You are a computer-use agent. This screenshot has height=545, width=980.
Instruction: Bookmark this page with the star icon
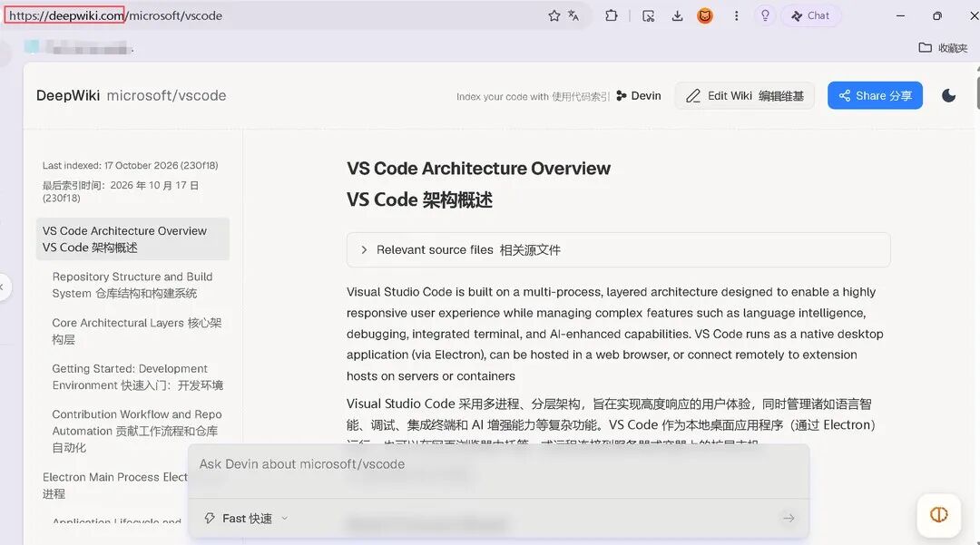pyautogui.click(x=554, y=15)
